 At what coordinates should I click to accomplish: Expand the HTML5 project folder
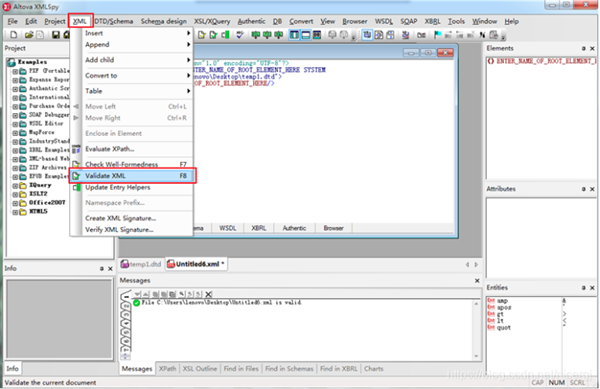point(15,212)
